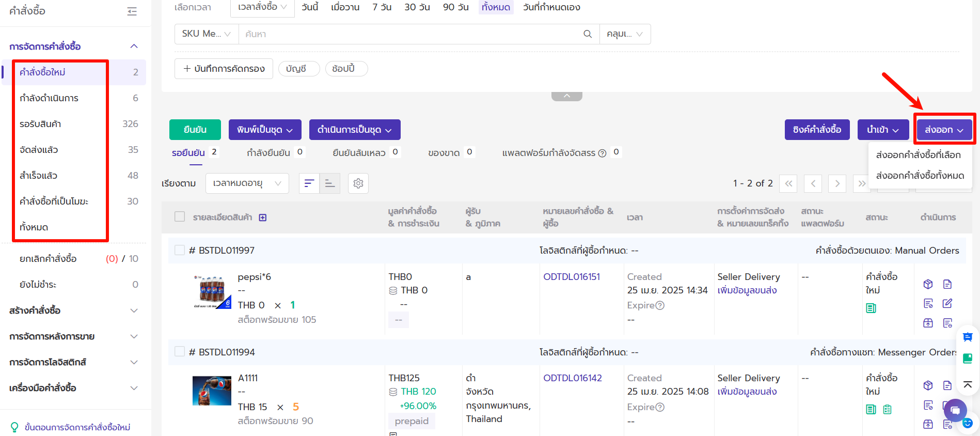
Task: Open the table column settings gear
Action: 358,183
